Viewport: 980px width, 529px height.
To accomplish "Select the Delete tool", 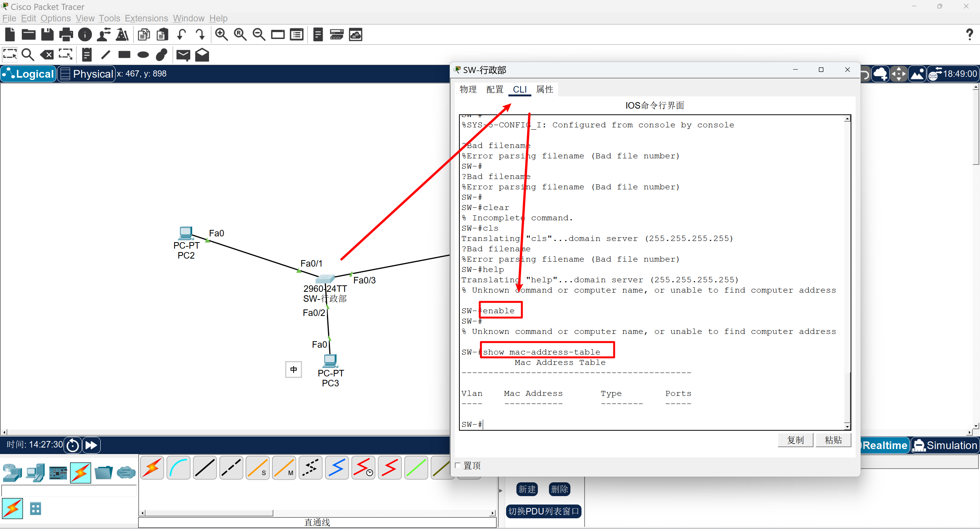I will tap(47, 55).
